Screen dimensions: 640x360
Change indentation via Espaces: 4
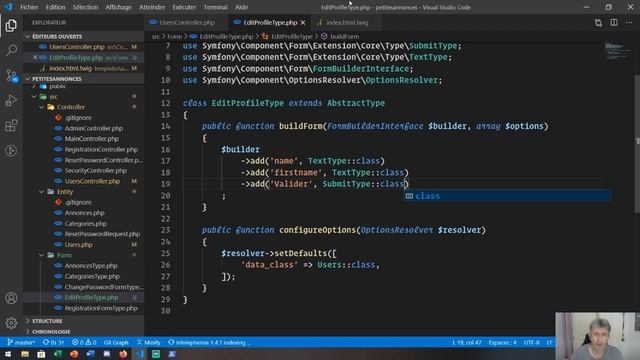click(x=502, y=342)
